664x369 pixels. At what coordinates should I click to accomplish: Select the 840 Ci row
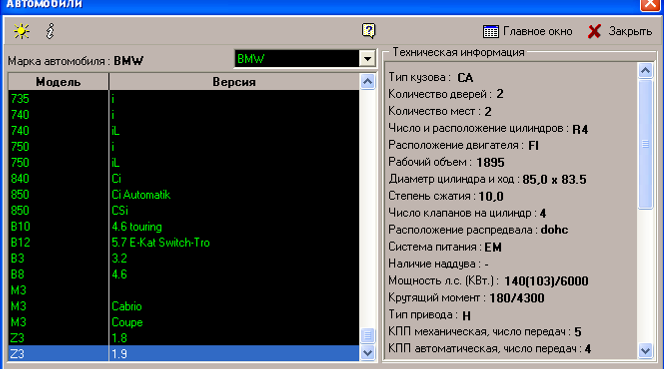click(183, 179)
